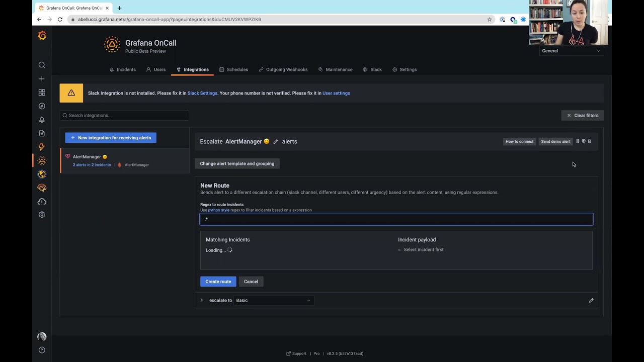The height and width of the screenshot is (362, 644).
Task: Select the Integrations tab
Action: [x=193, y=69]
